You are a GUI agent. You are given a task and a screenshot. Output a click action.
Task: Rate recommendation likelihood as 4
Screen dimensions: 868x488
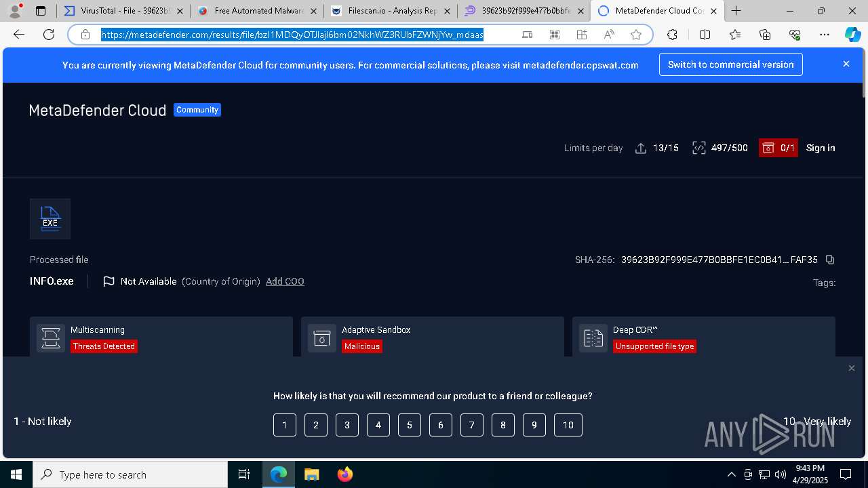click(x=378, y=425)
